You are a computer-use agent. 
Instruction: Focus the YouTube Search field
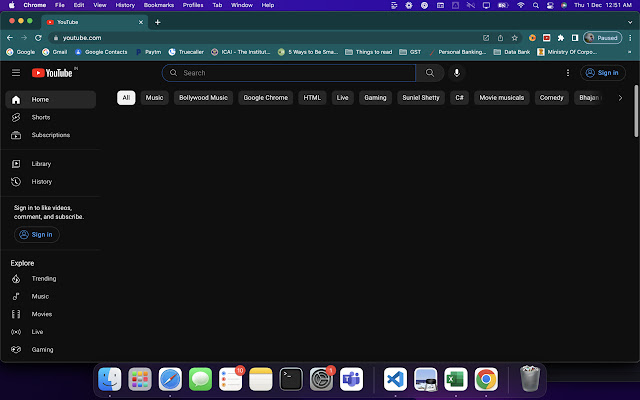(x=289, y=73)
